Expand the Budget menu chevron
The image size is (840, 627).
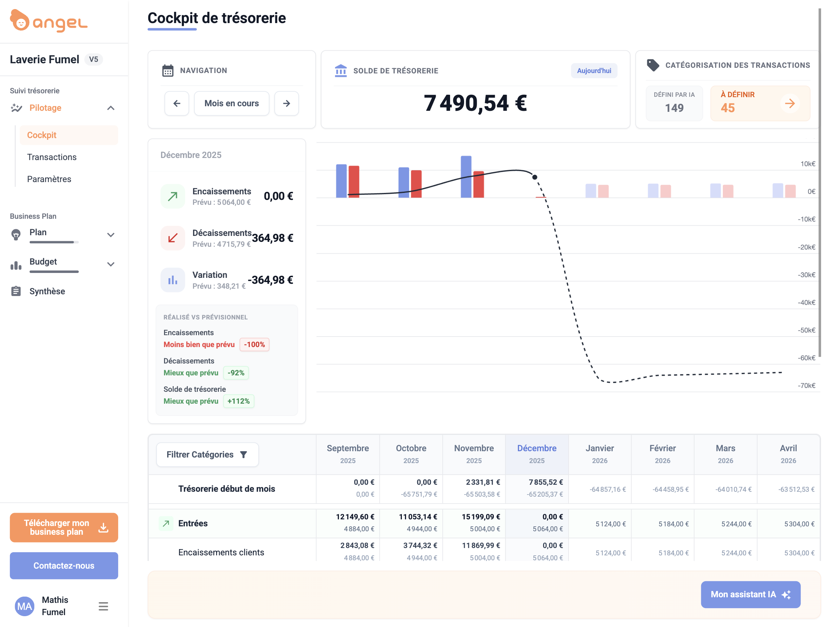coord(111,264)
